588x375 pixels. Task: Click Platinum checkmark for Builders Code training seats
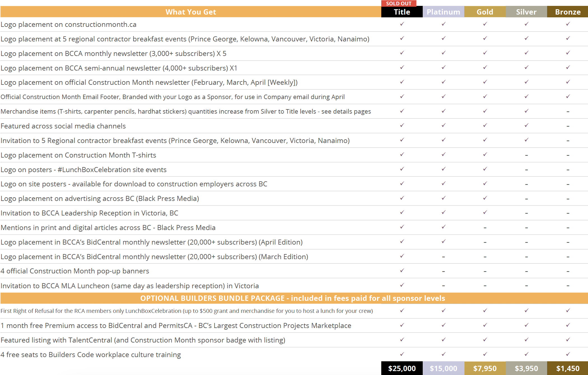[x=443, y=354]
